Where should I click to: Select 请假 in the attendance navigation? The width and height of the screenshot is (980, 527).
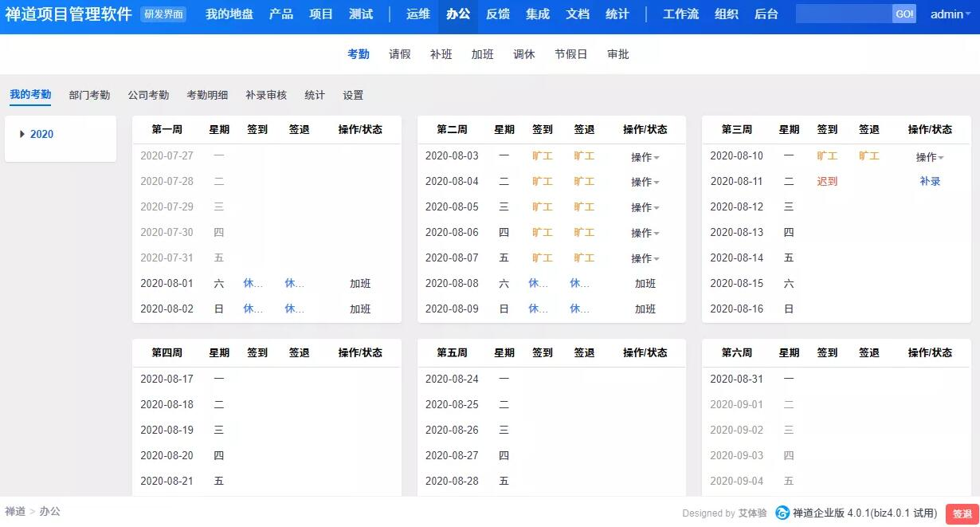pos(399,54)
